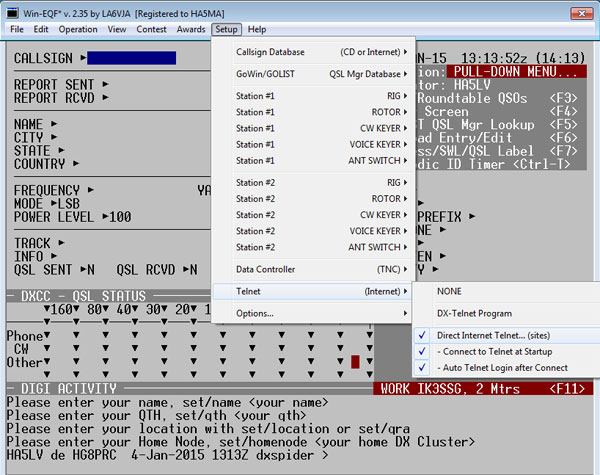
Task: Click SWL/QSL Label <F7> entry
Action: pyautogui.click(x=497, y=151)
